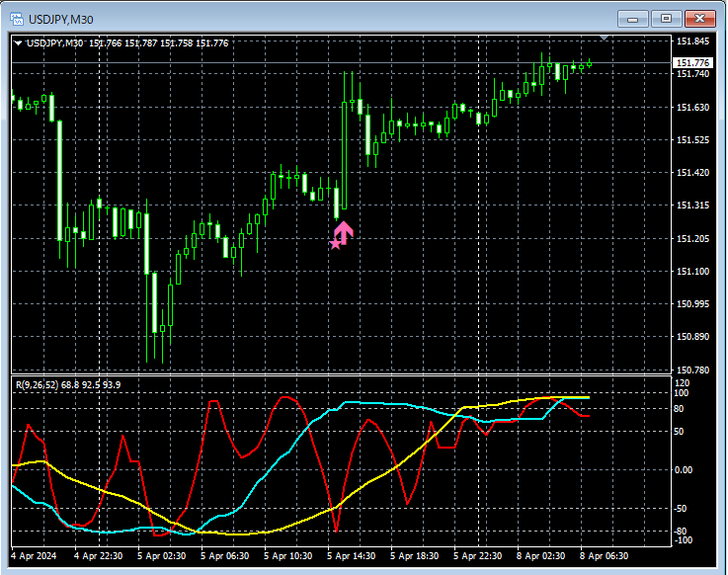Click the 151.420 price scale label
The height and width of the screenshot is (575, 728).
click(692, 172)
